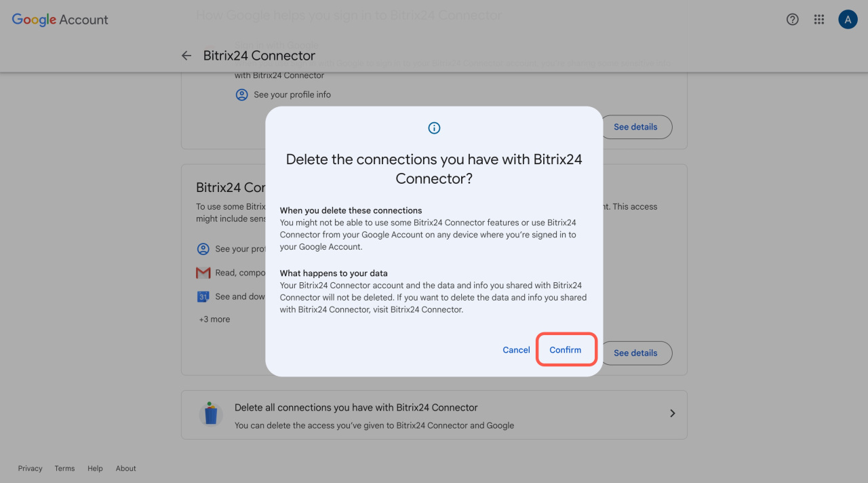Open the Google apps grid icon
The height and width of the screenshot is (483, 868).
(x=819, y=20)
